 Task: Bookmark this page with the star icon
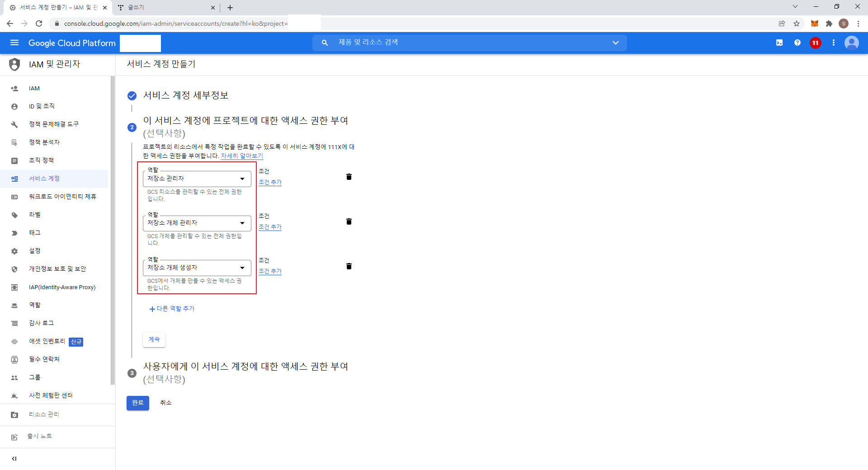797,23
